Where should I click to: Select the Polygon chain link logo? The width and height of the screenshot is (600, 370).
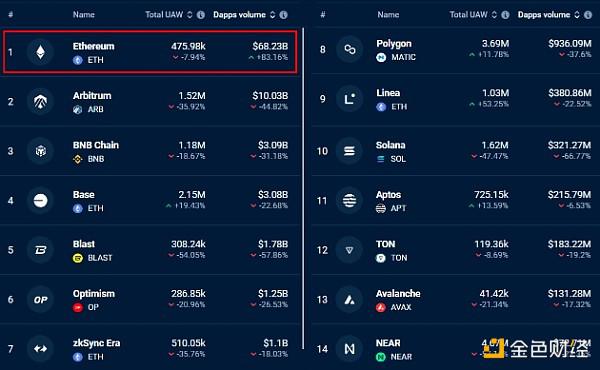click(x=349, y=49)
